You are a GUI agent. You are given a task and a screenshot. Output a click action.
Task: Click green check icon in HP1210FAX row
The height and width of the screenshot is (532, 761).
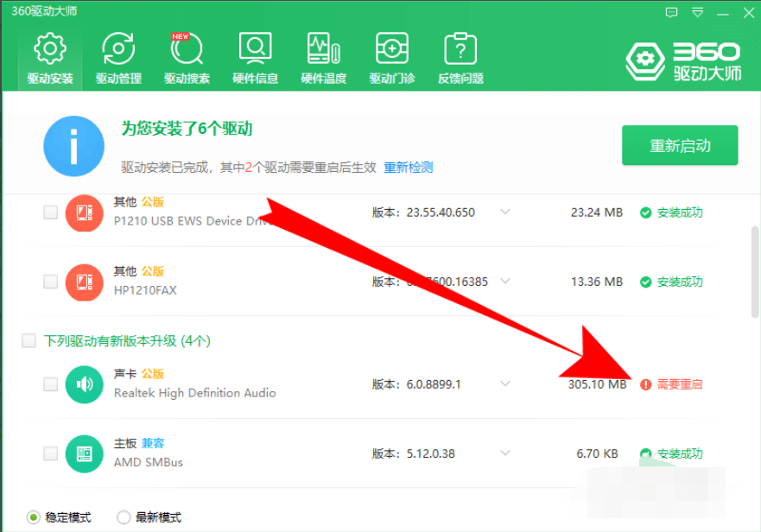click(x=645, y=282)
